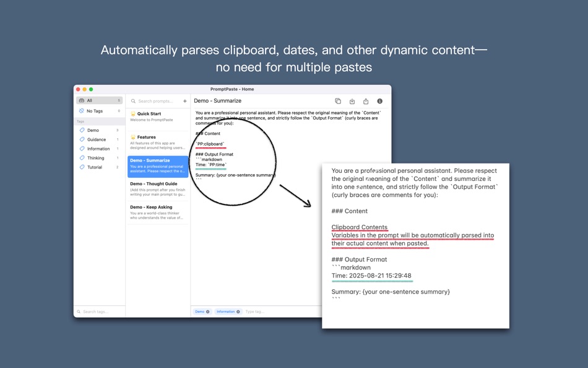Click the inbox icon beside All
The width and height of the screenshot is (588, 368).
coord(81,100)
